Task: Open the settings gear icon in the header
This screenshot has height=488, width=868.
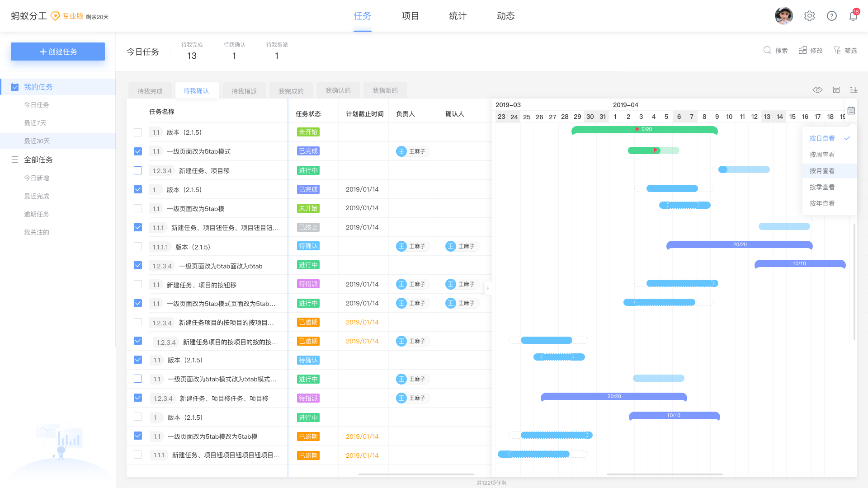Action: point(809,15)
